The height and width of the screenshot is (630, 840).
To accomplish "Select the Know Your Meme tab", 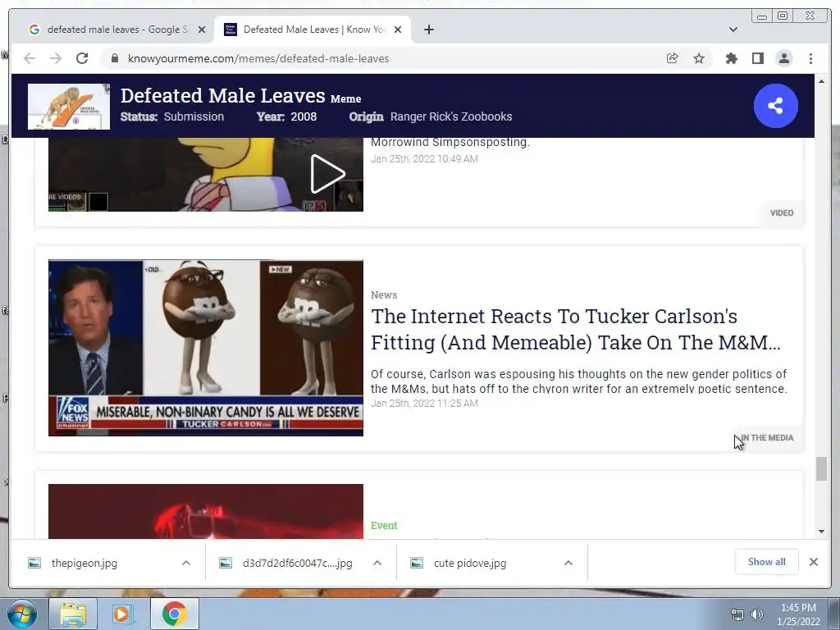I will [x=313, y=30].
